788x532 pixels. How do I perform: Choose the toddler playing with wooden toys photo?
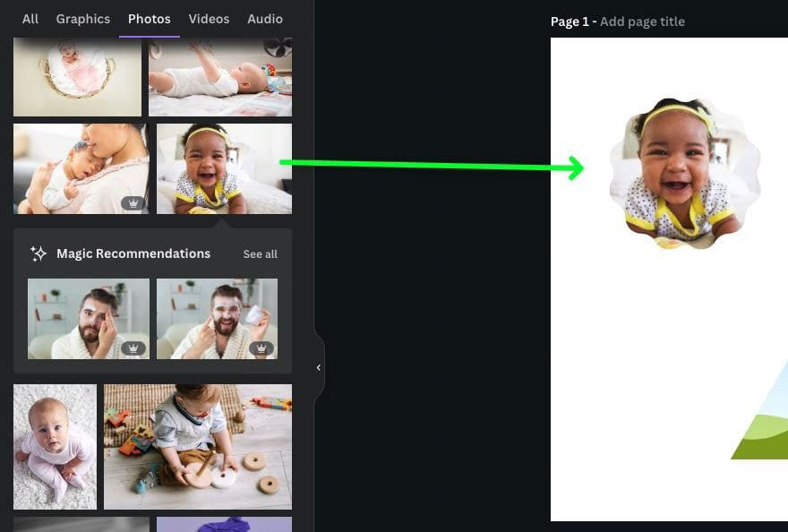(x=198, y=447)
